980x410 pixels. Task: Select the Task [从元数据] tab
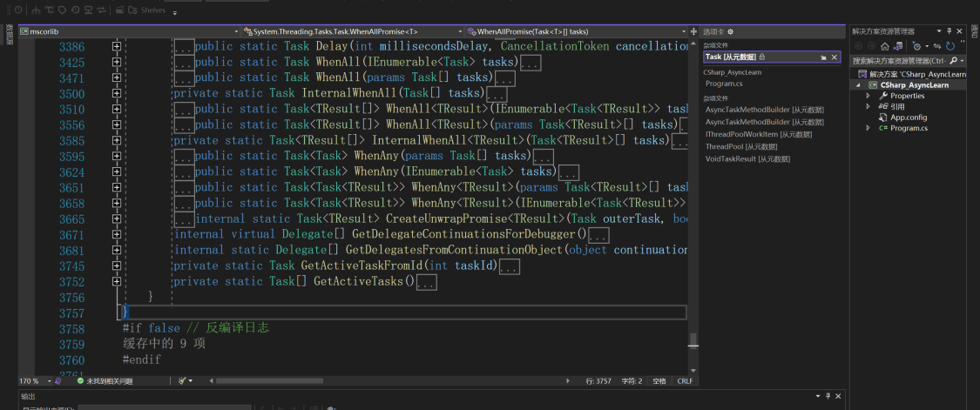[x=772, y=57]
